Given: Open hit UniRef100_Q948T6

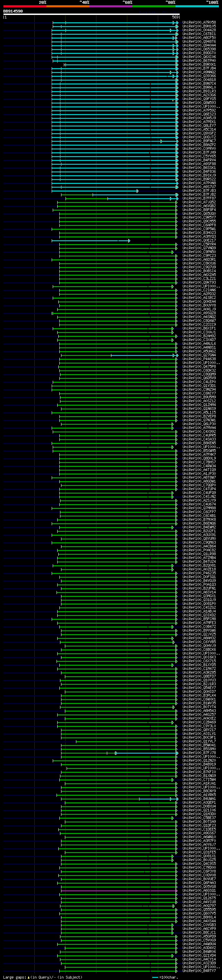Looking at the screenshot, I should (x=199, y=41).
